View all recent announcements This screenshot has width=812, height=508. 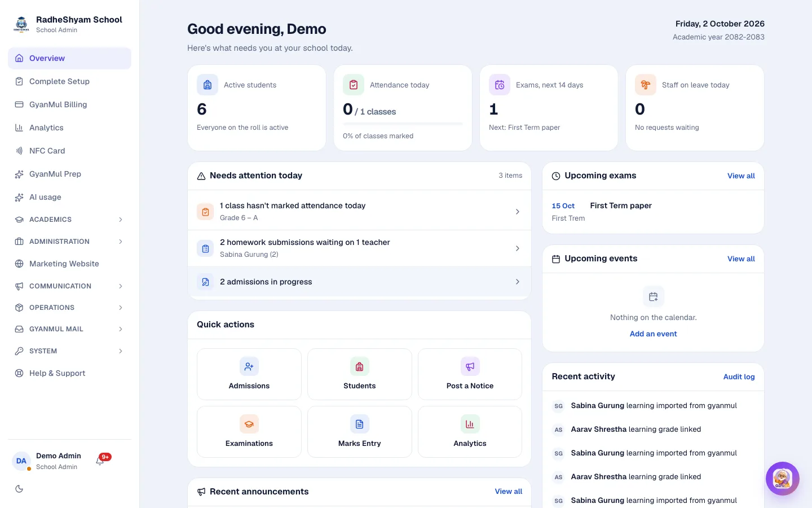point(509,492)
